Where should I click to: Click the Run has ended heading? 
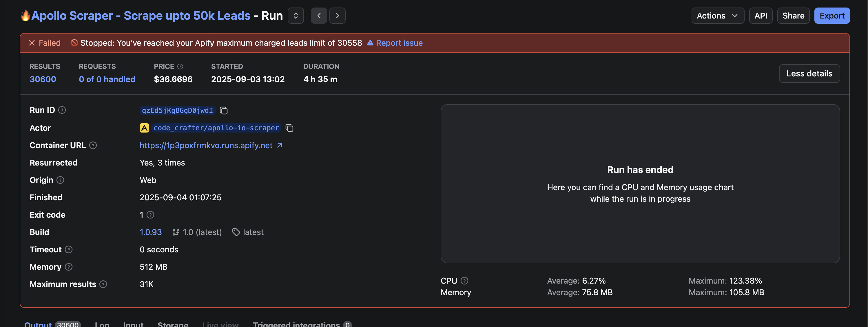640,170
